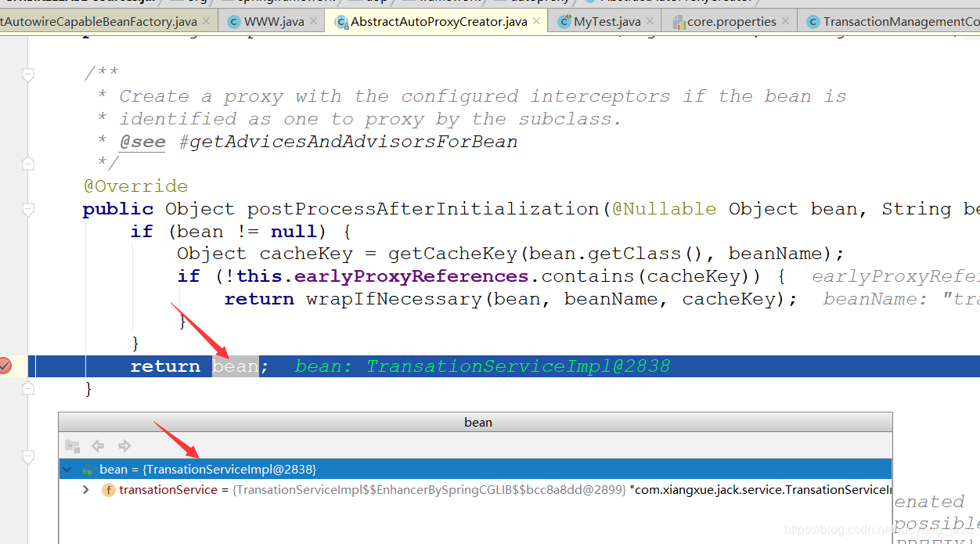
Task: Click inline hint bean: TransationServiceImpl@2838
Action: pos(482,366)
